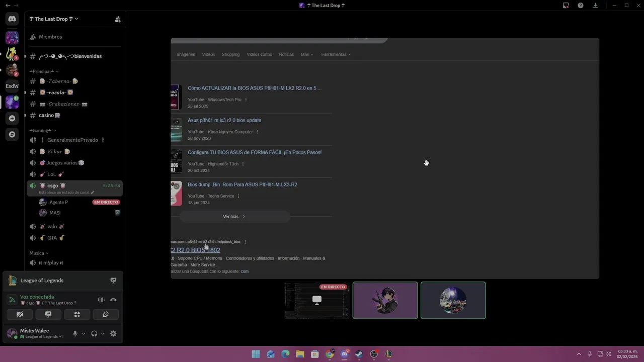The height and width of the screenshot is (362, 644).
Task: Open the bienvenidas text channel
Action: click(x=74, y=56)
